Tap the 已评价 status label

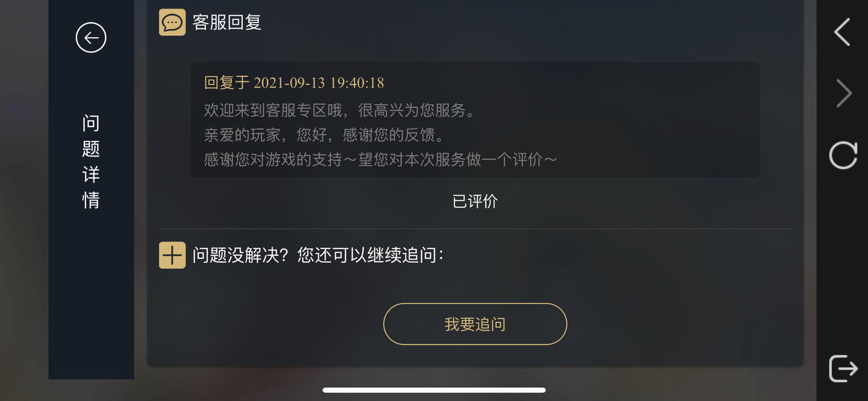(475, 201)
